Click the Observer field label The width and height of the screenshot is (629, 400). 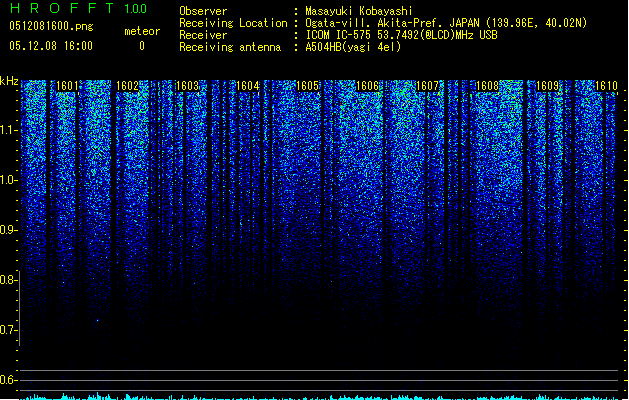pyautogui.click(x=203, y=11)
